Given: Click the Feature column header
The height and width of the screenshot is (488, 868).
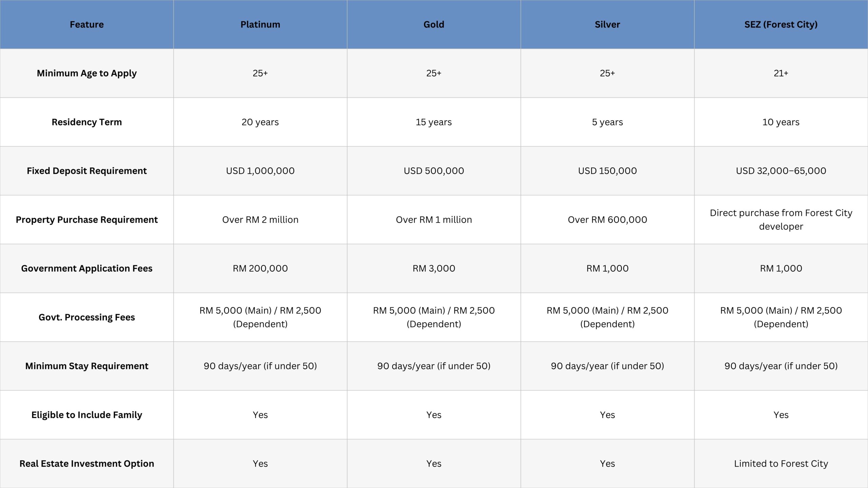Looking at the screenshot, I should (87, 24).
